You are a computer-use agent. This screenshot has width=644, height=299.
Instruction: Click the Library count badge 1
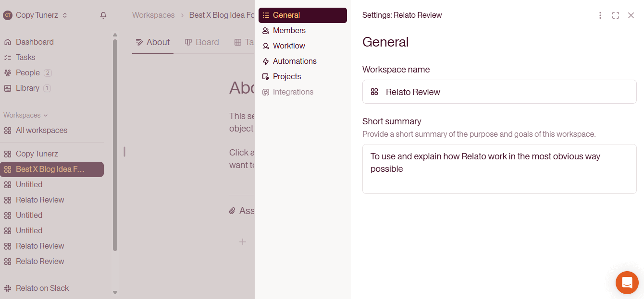[x=47, y=88]
